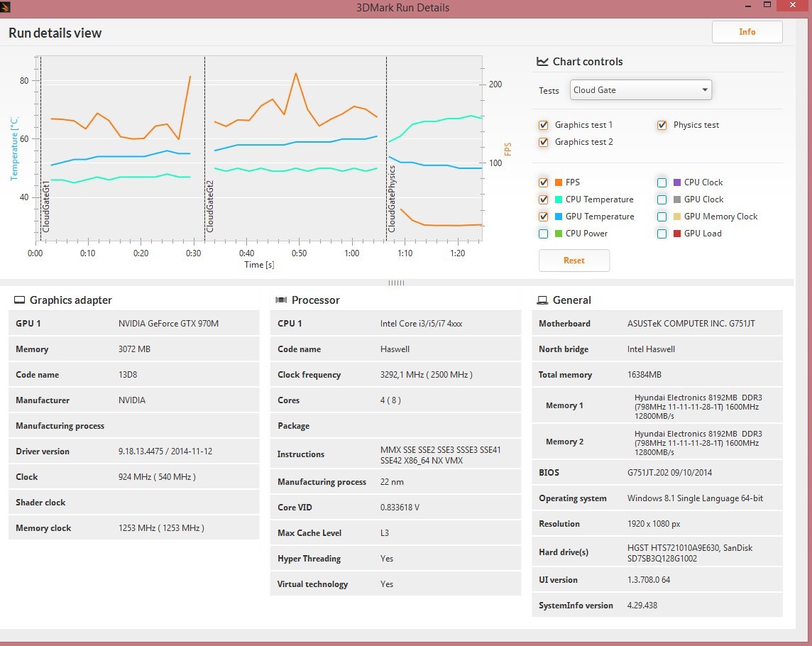Click the '1.3.708.0 64' UI version value
This screenshot has width=812, height=646.
648,580
